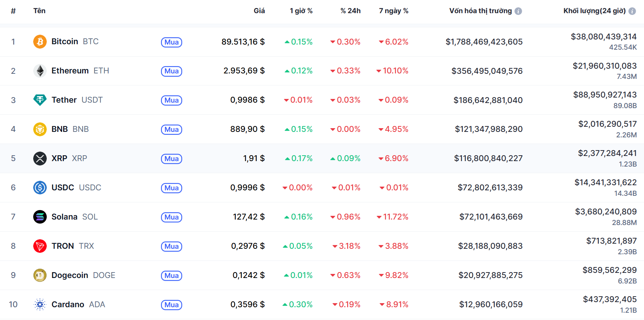This screenshot has height=320, width=644.
Task: Open the Cardano ADA name link
Action: click(x=78, y=305)
